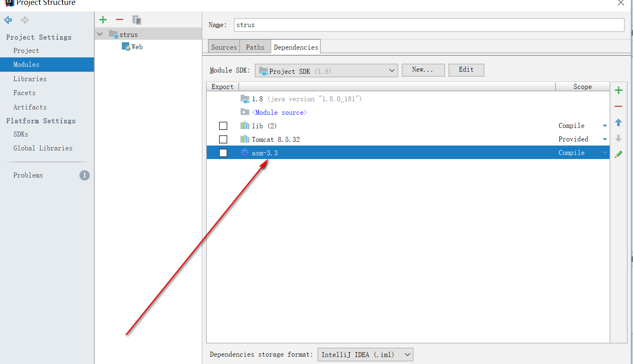The image size is (633, 364).
Task: Click the red minus to remove the strus module
Action: click(119, 19)
